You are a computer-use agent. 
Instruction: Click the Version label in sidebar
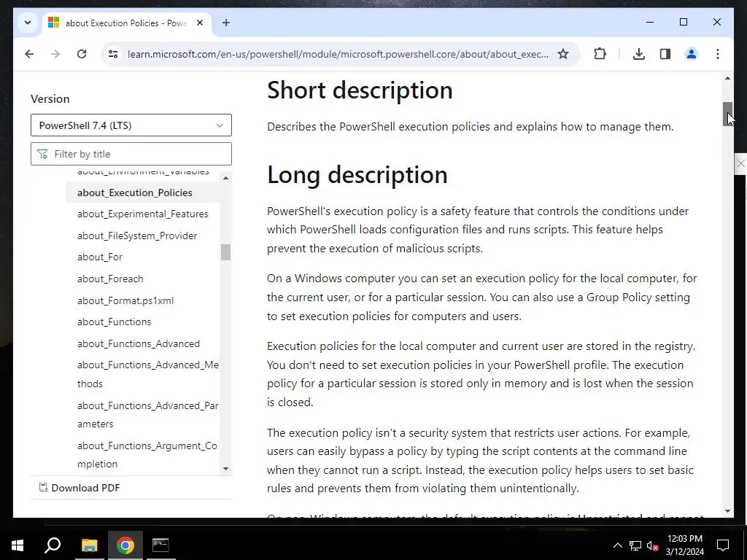(50, 98)
